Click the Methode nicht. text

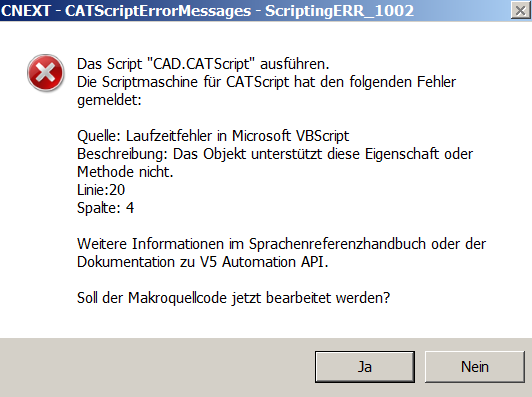[125, 172]
